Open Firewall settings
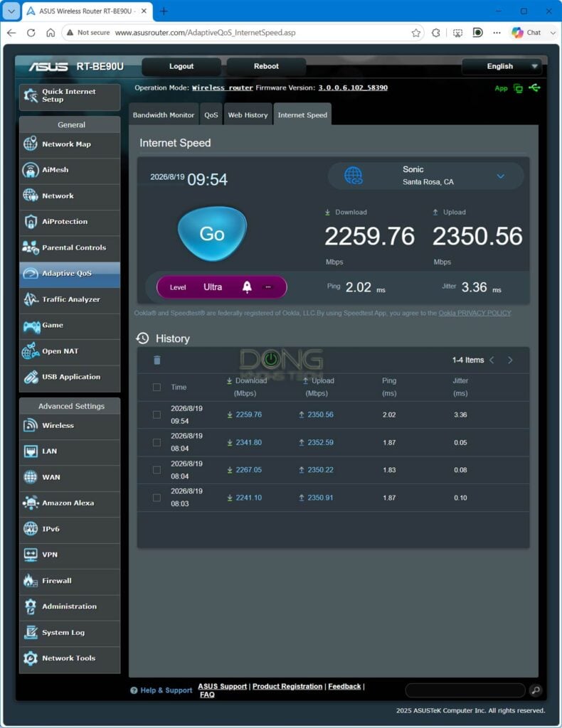 tap(70, 580)
